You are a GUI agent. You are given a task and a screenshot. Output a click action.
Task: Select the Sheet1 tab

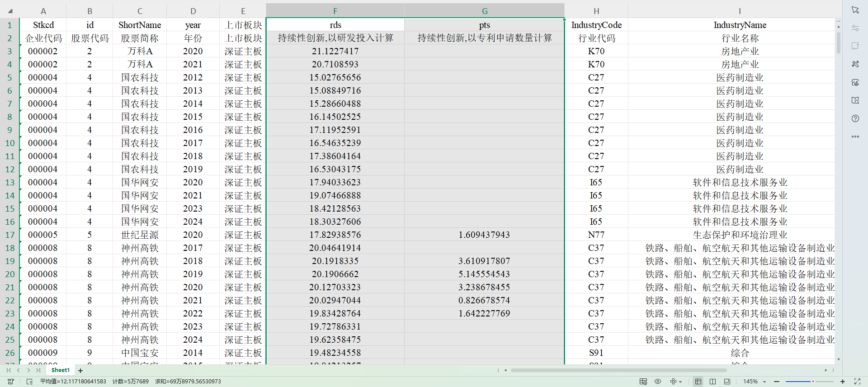(61, 370)
